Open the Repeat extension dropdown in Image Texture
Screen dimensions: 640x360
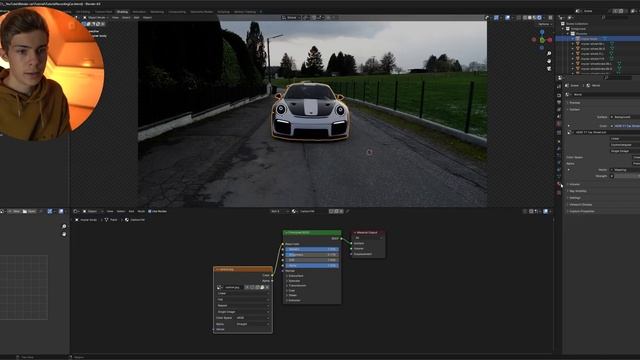pos(243,306)
